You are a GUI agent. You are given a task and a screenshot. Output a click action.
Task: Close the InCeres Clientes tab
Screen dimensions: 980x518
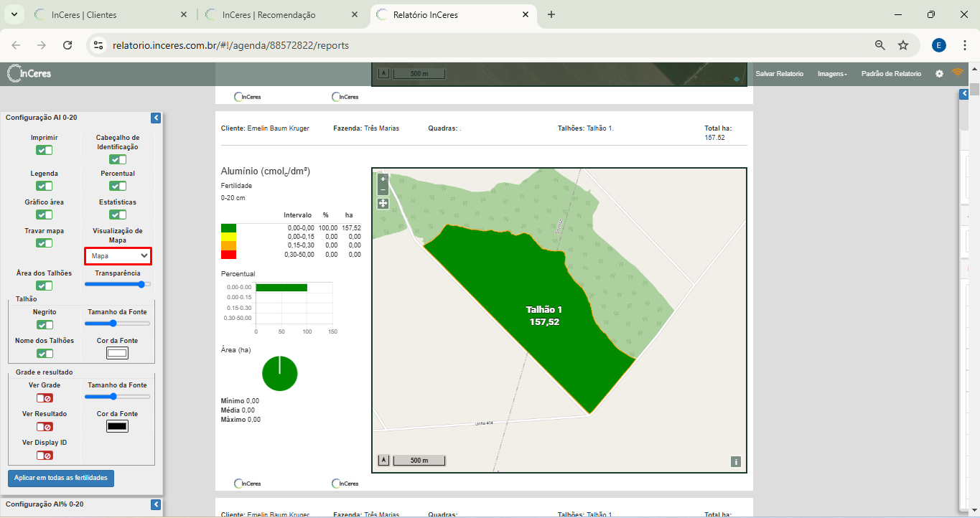pyautogui.click(x=185, y=14)
